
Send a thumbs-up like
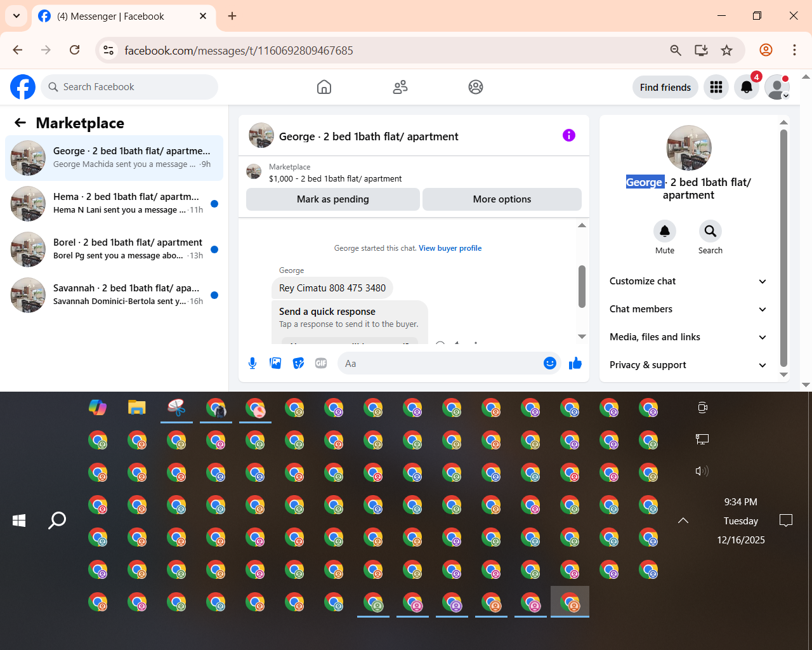(575, 363)
